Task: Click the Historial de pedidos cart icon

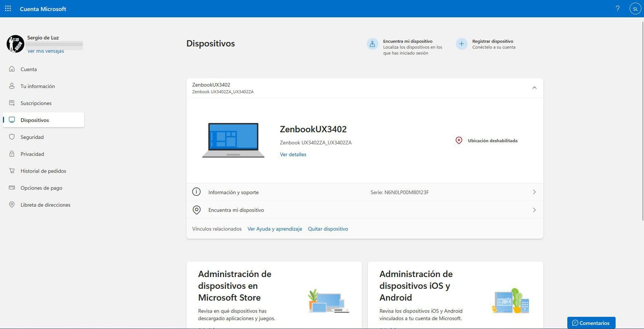Action: (x=12, y=171)
